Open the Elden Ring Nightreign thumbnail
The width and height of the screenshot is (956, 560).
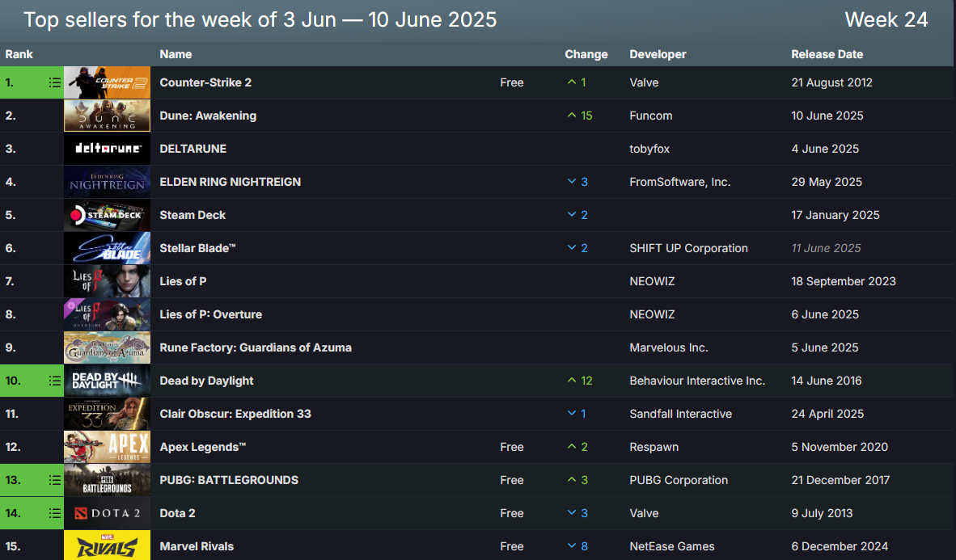(107, 182)
